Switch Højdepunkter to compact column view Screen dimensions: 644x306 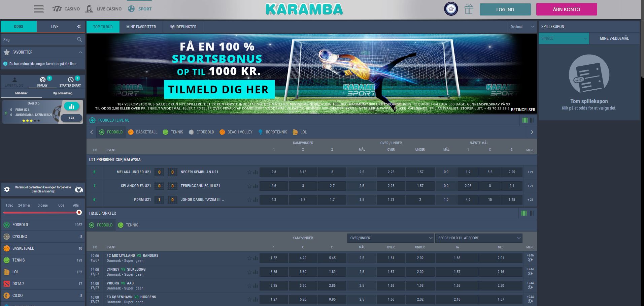click(x=532, y=213)
